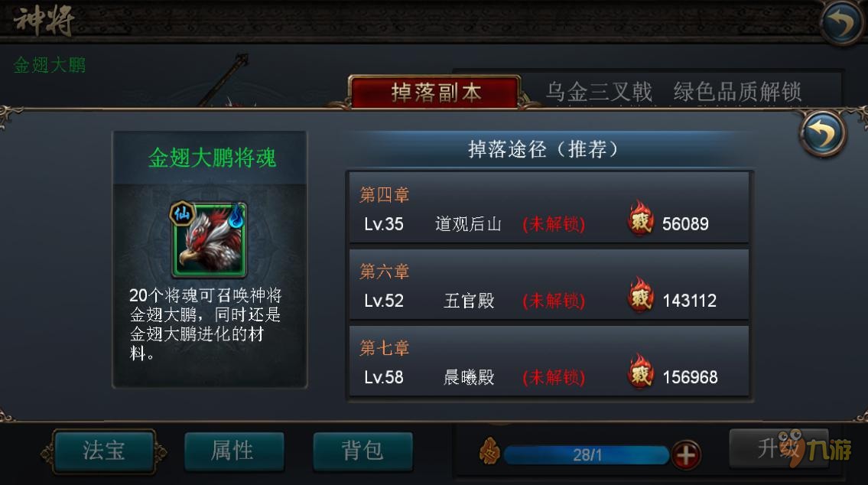Image resolution: width=868 pixels, height=485 pixels.
Task: Click the flame power icon next to 156968
Action: pyautogui.click(x=640, y=371)
